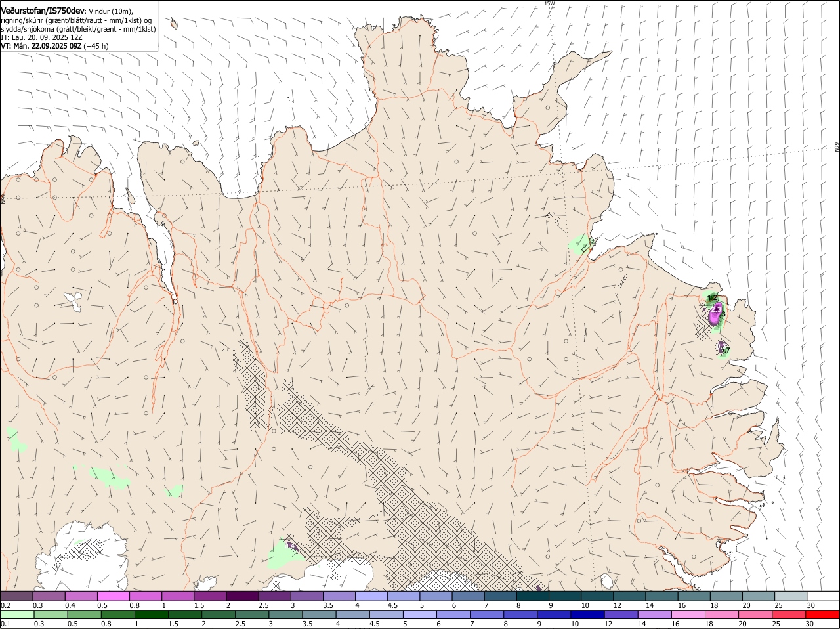840x629 pixels.
Task: Pick the light blue 4 swatch, upper legend
Action: (371, 596)
